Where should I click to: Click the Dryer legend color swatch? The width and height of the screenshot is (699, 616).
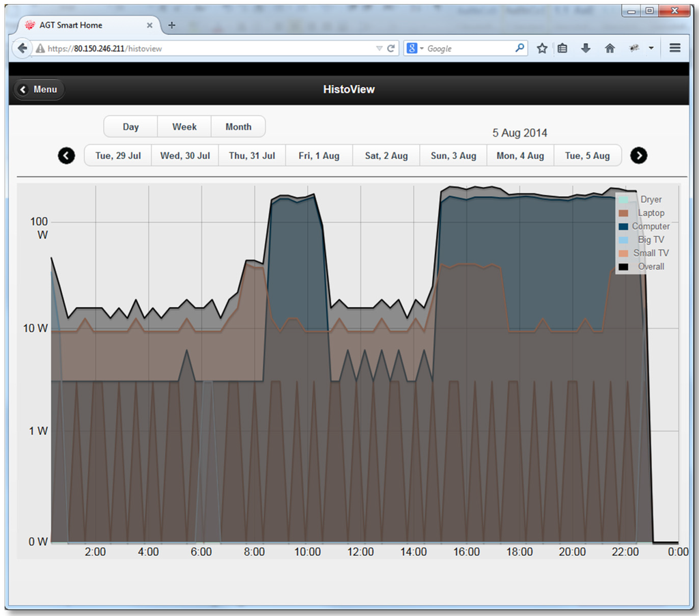[623, 200]
